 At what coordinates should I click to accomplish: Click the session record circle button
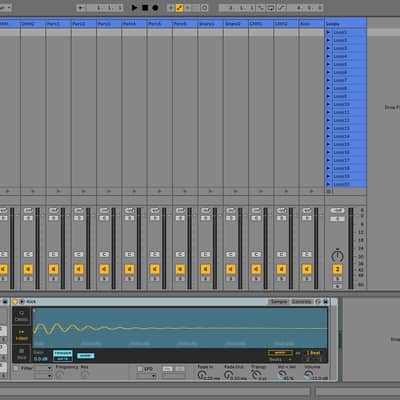tap(204, 8)
